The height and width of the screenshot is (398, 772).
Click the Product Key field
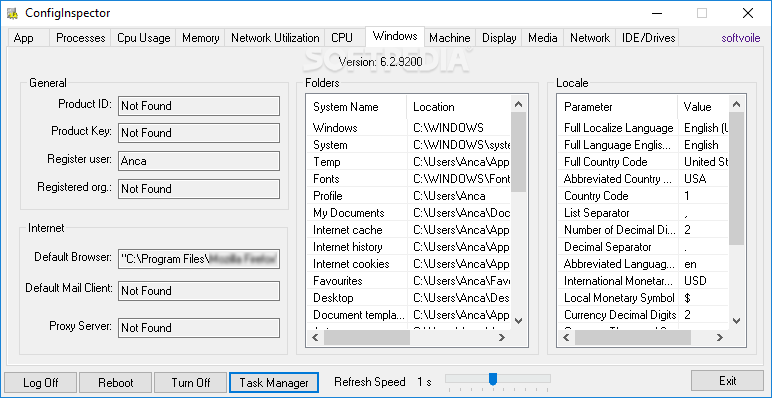point(199,133)
